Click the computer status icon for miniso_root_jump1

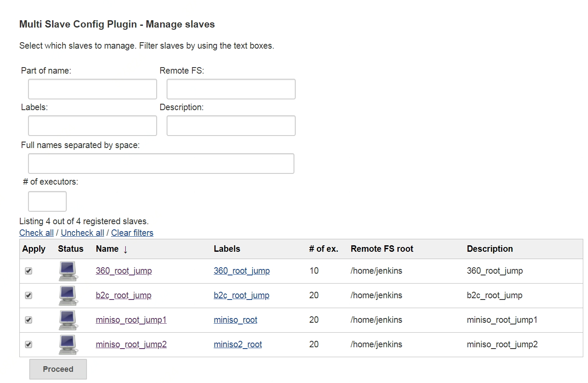point(67,320)
